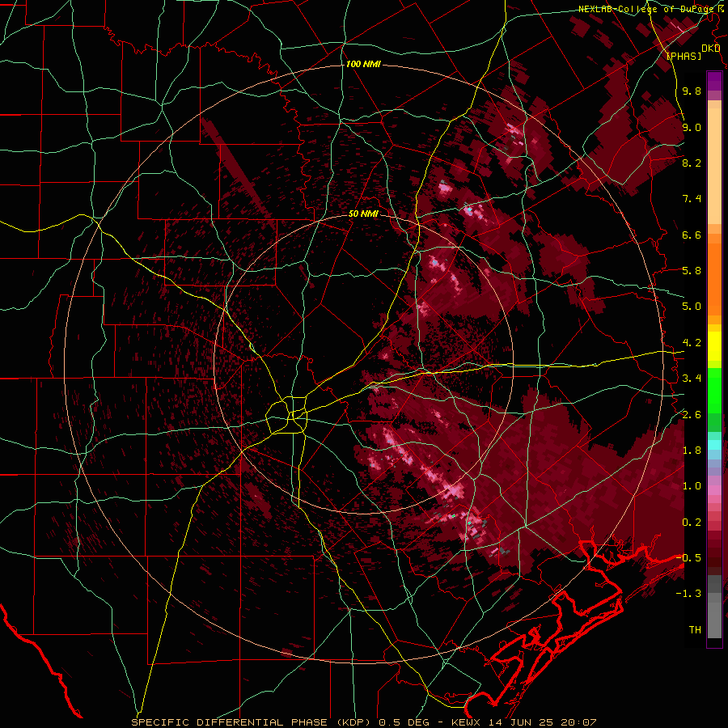The image size is (728, 728).
Task: Select the 4.2 value on the color scale
Action: coord(692,343)
